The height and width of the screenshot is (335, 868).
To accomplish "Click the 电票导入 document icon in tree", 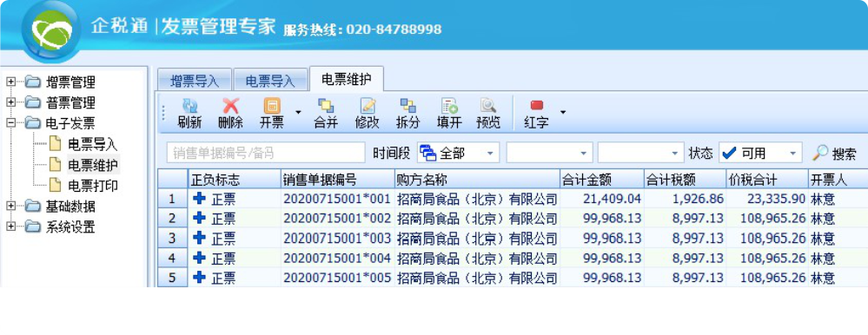I will 56,144.
